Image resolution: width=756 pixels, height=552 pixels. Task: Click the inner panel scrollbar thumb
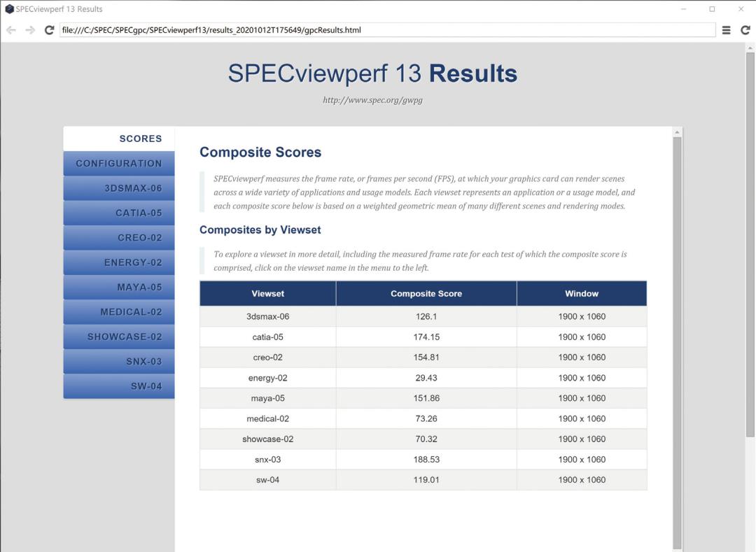click(677, 342)
